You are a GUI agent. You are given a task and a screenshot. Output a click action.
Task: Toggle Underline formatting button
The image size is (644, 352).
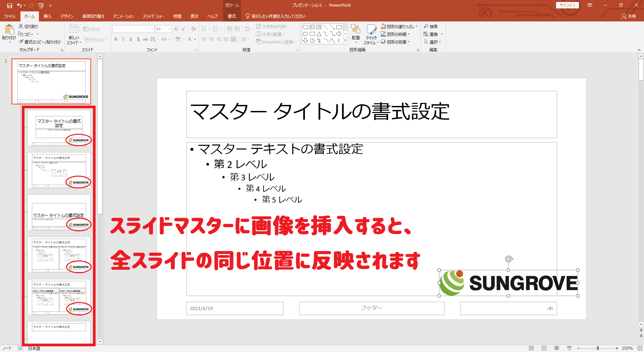130,39
